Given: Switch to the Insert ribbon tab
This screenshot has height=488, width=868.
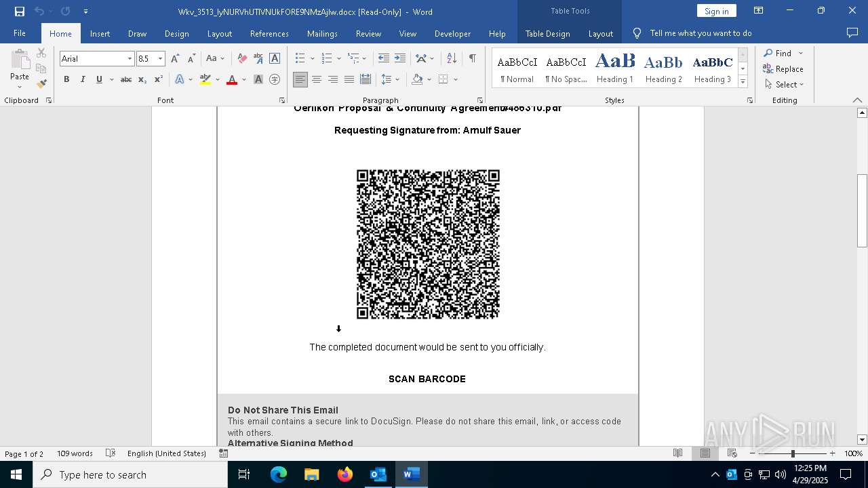Looking at the screenshot, I should pos(100,34).
